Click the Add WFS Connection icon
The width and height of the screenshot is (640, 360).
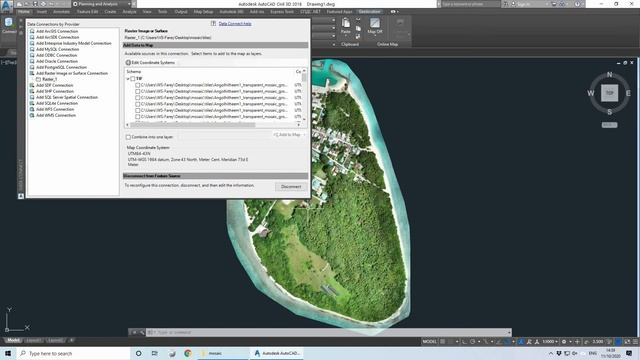32,109
